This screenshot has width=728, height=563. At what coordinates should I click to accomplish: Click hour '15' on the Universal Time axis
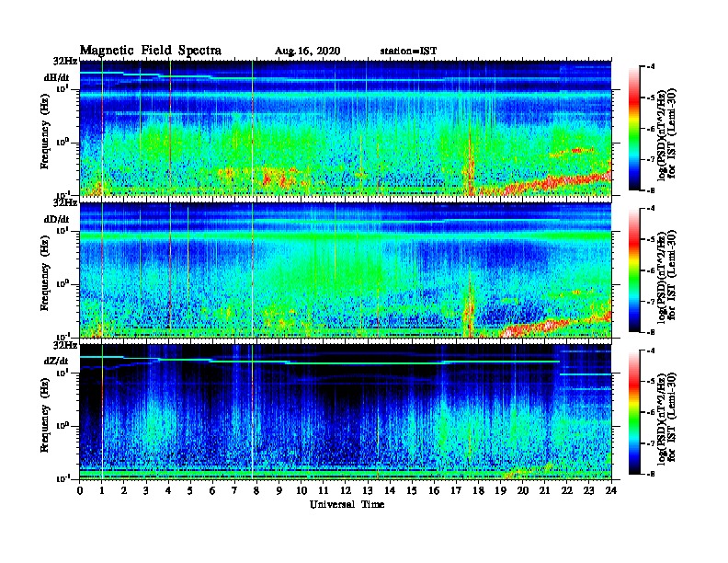coord(413,490)
